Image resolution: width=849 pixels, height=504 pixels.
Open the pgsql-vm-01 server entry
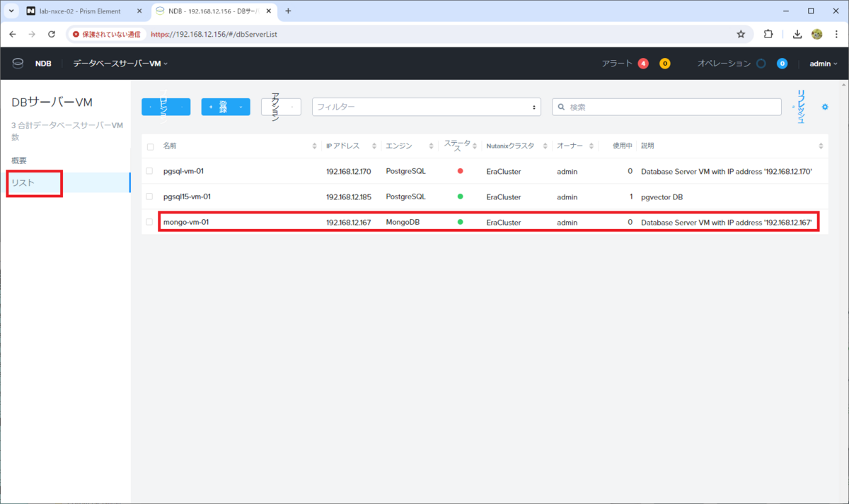pos(183,171)
